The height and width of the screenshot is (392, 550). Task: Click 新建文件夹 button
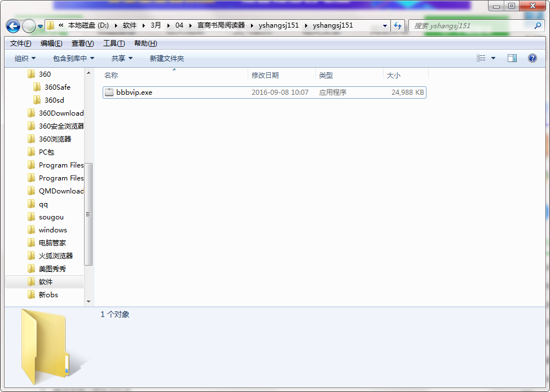[x=167, y=59]
